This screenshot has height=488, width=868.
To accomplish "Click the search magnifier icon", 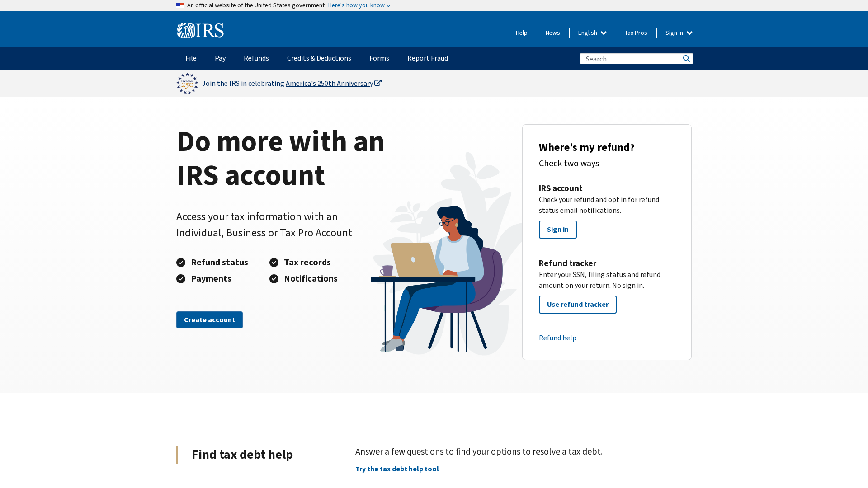I will click(686, 59).
